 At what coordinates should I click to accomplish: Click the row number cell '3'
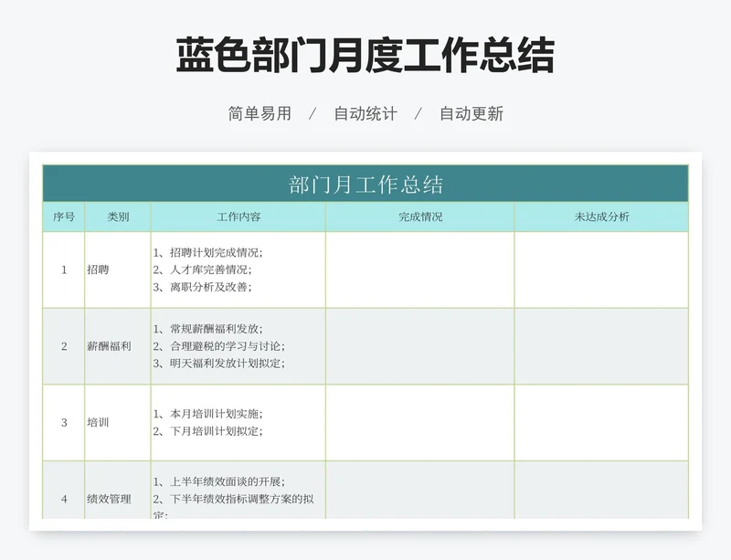click(x=64, y=423)
